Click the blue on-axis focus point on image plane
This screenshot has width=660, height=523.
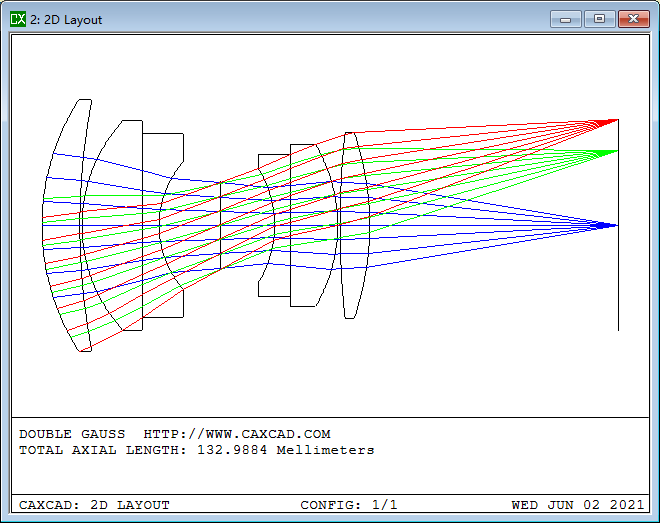(x=617, y=226)
